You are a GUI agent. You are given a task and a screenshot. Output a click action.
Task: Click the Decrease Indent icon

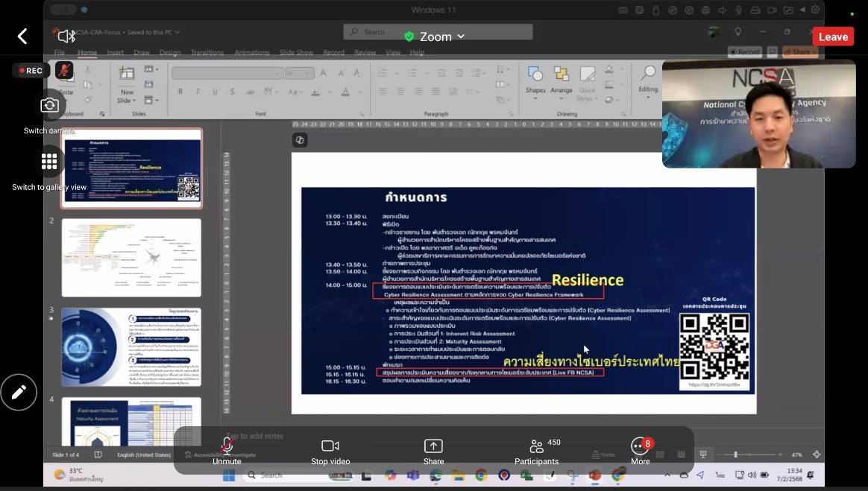[441, 73]
